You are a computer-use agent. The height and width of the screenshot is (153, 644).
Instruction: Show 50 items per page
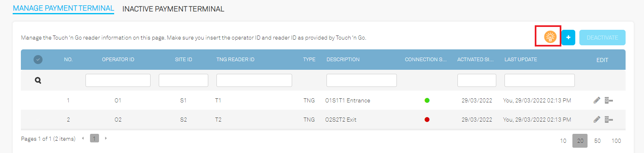[597, 141]
